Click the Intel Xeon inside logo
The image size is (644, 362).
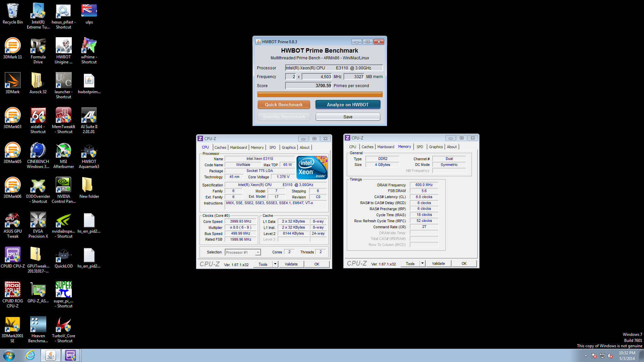tap(312, 168)
